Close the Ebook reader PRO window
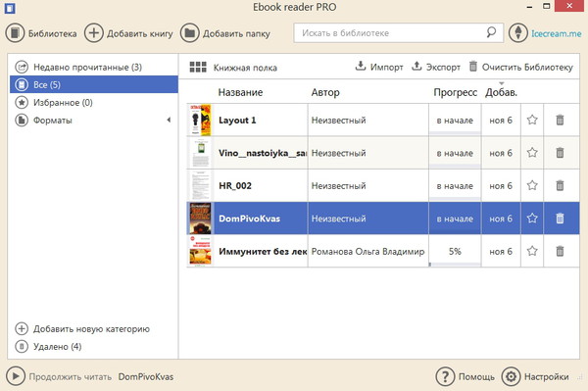Screen dimensions: 588x391 (569, 7)
